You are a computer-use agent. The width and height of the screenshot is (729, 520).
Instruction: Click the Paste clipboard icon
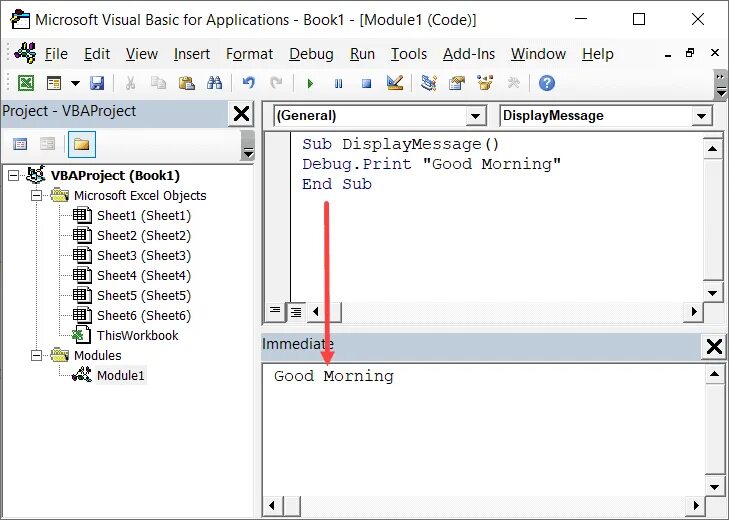(186, 83)
